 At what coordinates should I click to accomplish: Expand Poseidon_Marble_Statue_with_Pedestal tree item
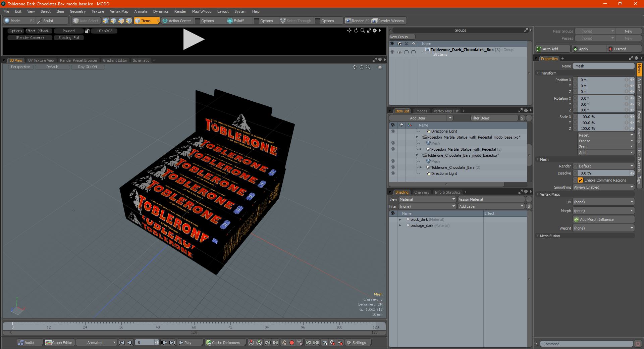coord(421,149)
